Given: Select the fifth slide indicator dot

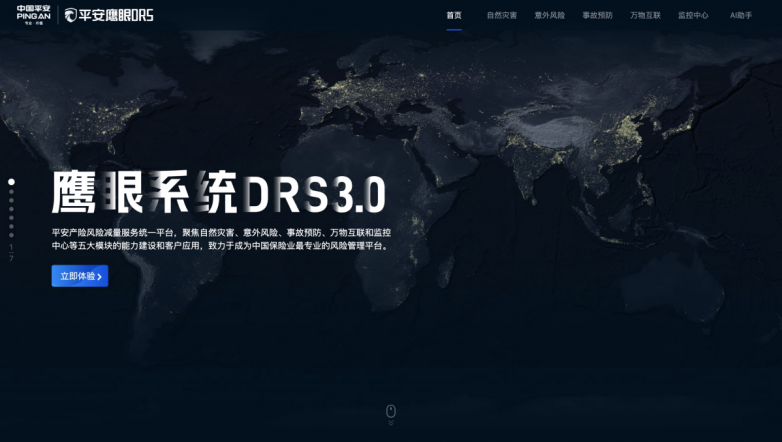Looking at the screenshot, I should (12, 217).
